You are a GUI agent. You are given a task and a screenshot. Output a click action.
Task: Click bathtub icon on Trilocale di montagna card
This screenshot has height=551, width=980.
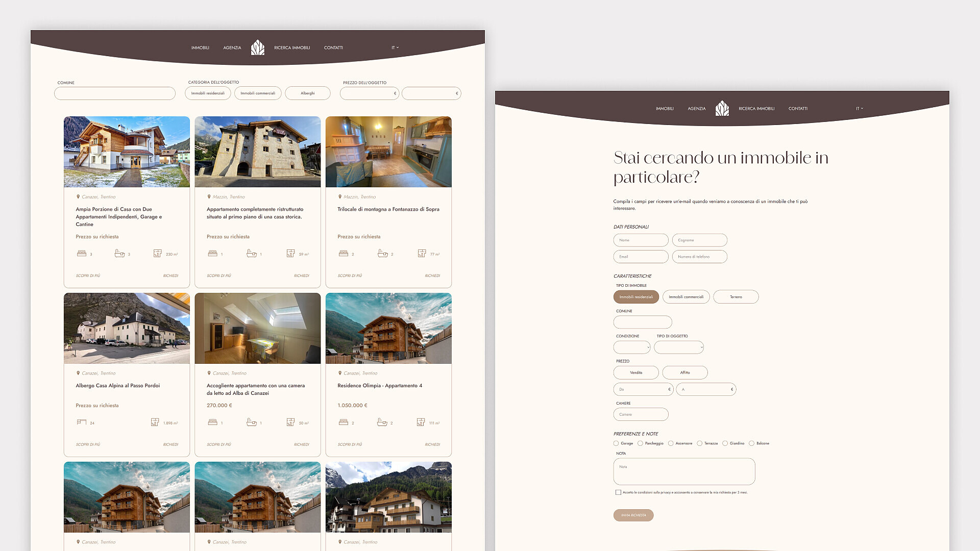pos(383,253)
